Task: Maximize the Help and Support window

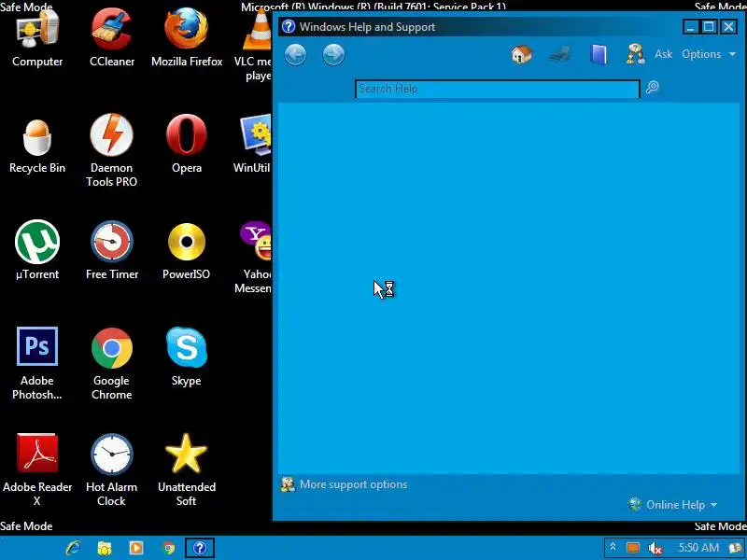Action: [709, 27]
